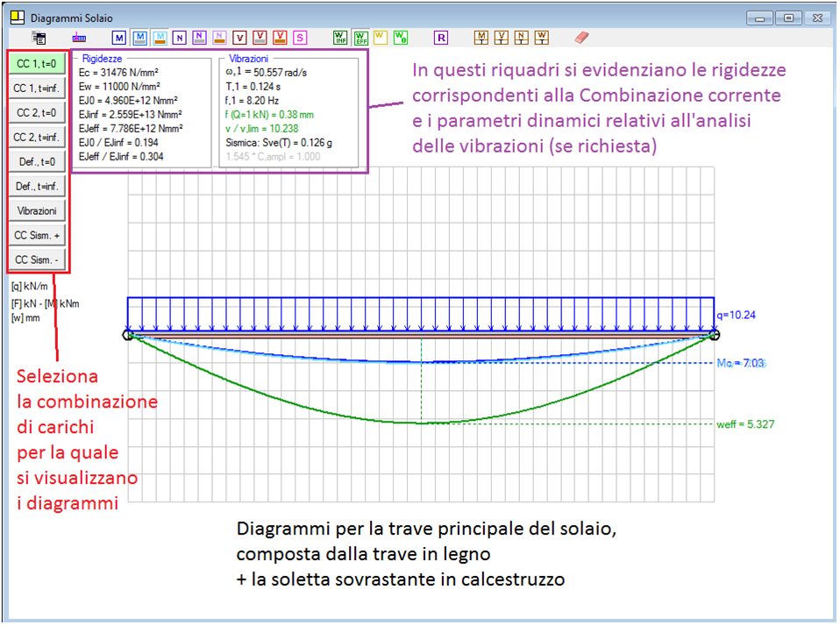
Task: Toggle the first plain blue M moment icon
Action: click(118, 38)
